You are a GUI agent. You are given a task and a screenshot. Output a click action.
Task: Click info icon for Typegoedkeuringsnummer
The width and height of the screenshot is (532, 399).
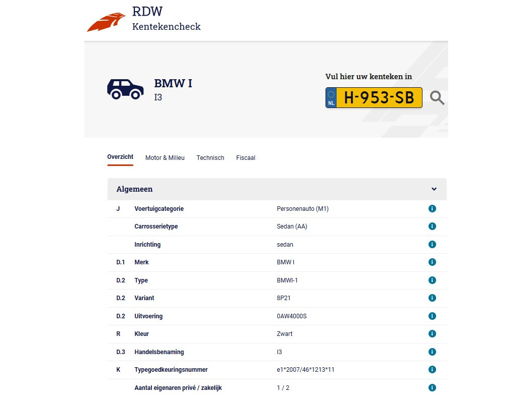(x=432, y=370)
